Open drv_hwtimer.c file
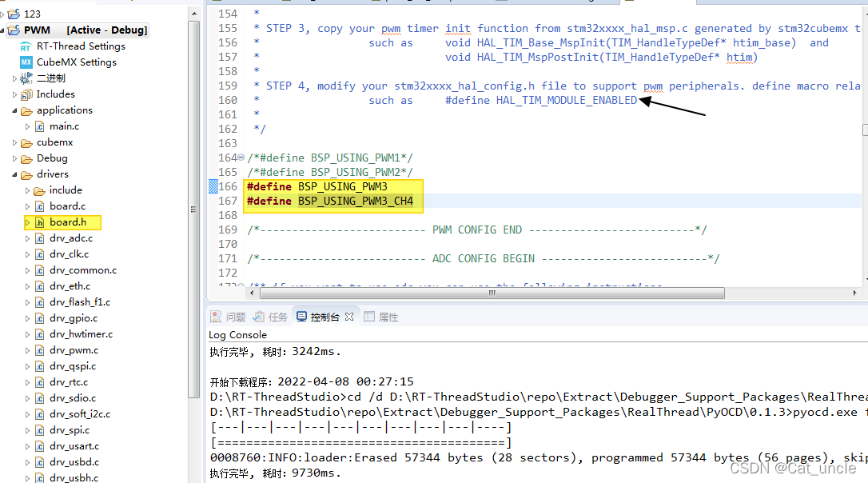This screenshot has height=483, width=868. [81, 334]
